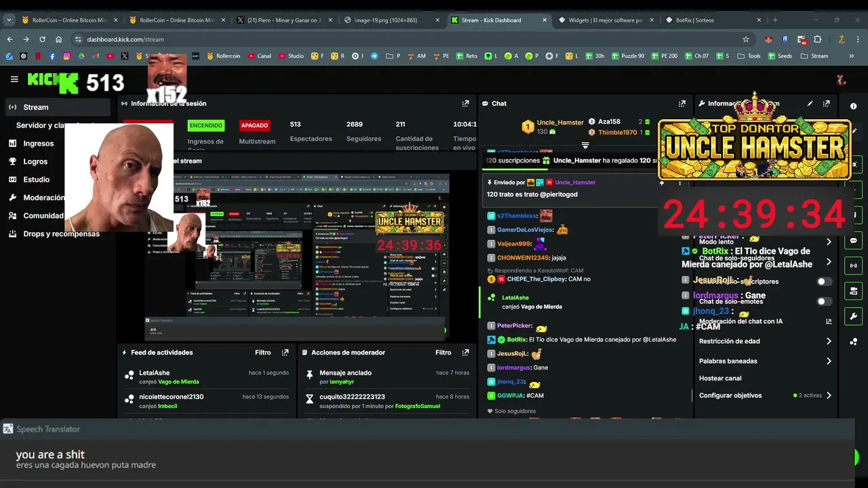
Task: Click the chat bubble icon in right rail
Action: pos(853,241)
